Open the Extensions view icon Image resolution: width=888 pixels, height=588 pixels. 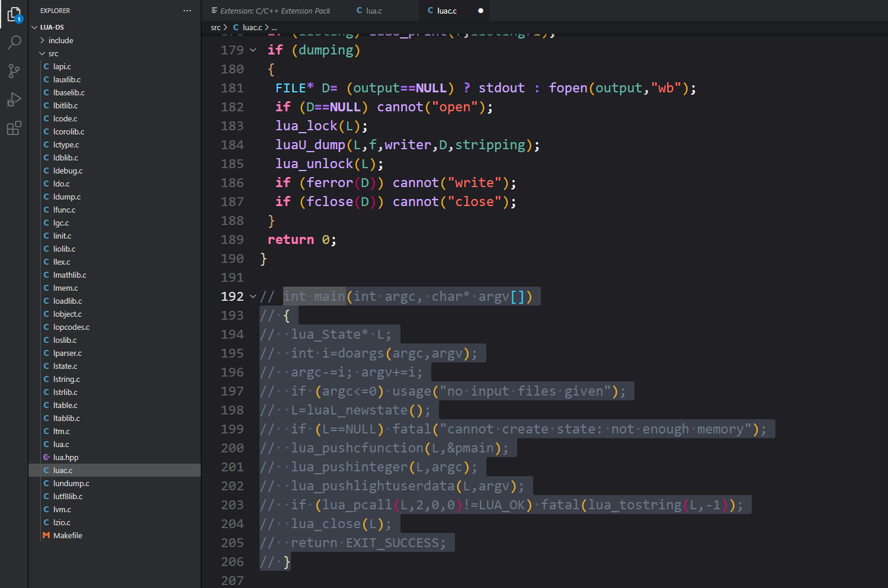tap(14, 128)
